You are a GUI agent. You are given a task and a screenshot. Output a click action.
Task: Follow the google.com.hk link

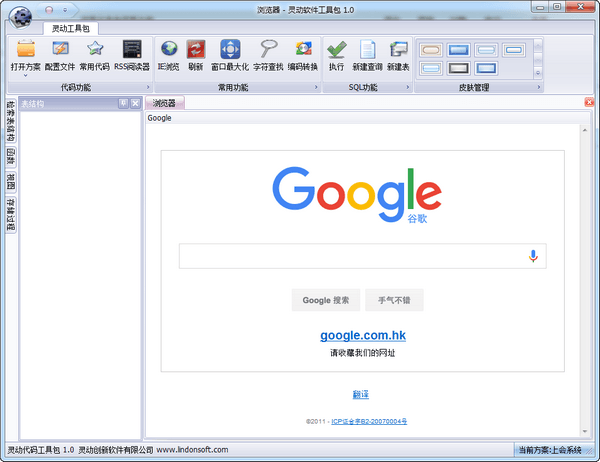click(363, 335)
